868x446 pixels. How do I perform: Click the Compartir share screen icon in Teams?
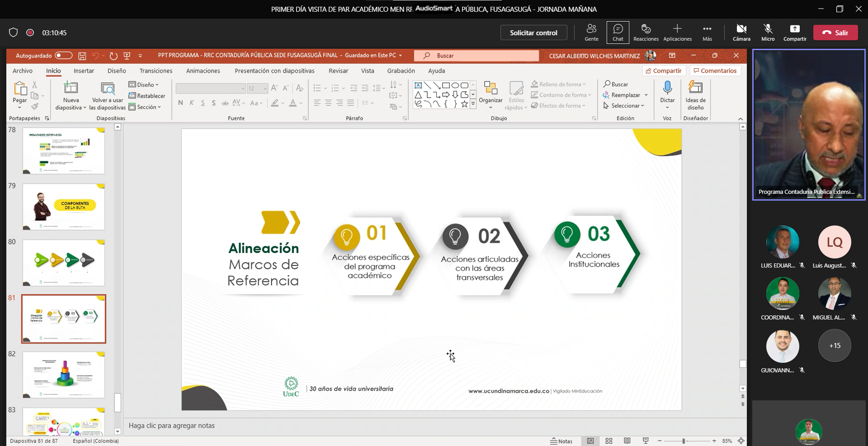pyautogui.click(x=795, y=29)
